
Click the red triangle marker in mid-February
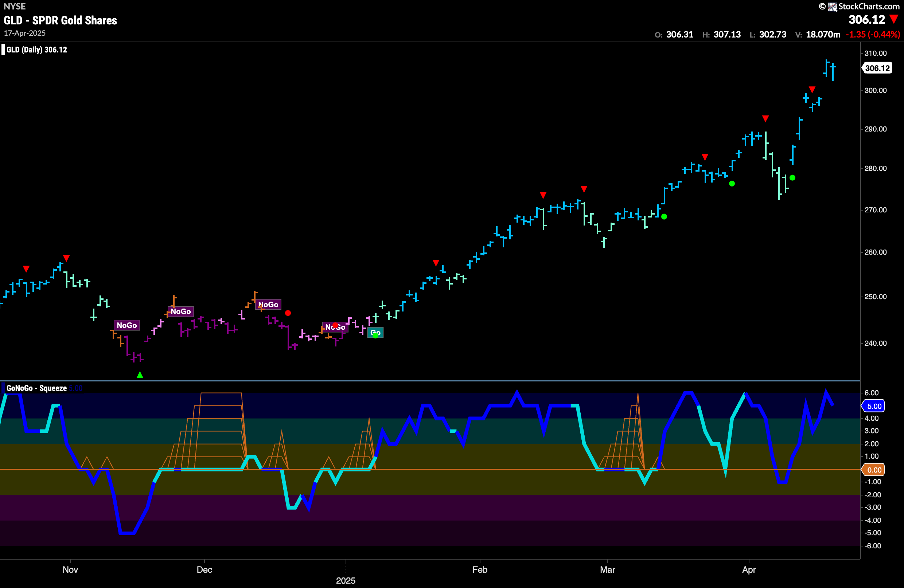click(543, 195)
